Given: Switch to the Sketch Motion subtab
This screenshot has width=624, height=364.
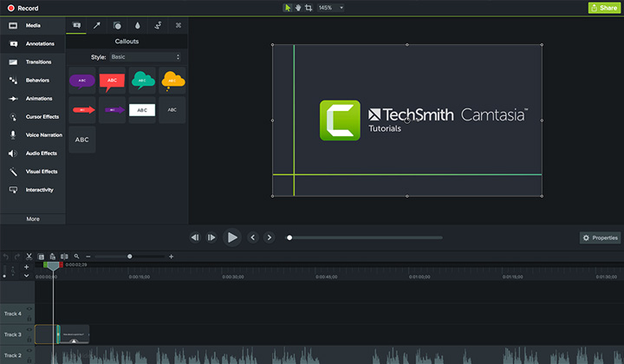Looking at the screenshot, I should (x=158, y=25).
